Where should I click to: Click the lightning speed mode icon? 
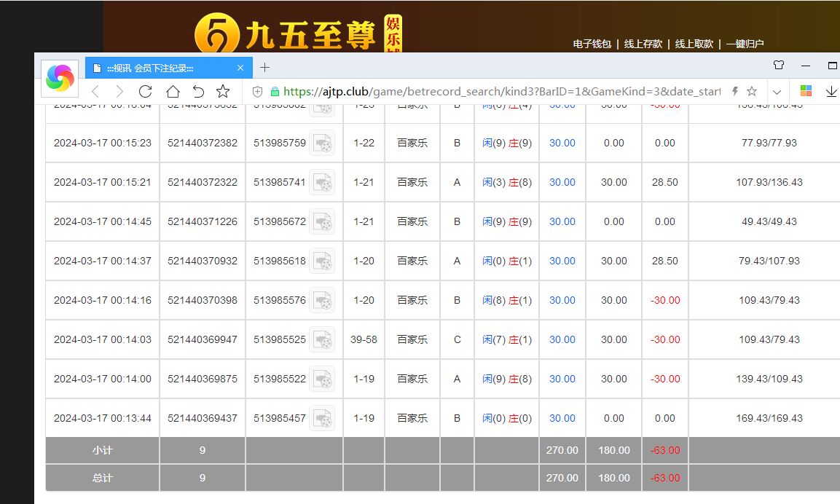pos(735,92)
